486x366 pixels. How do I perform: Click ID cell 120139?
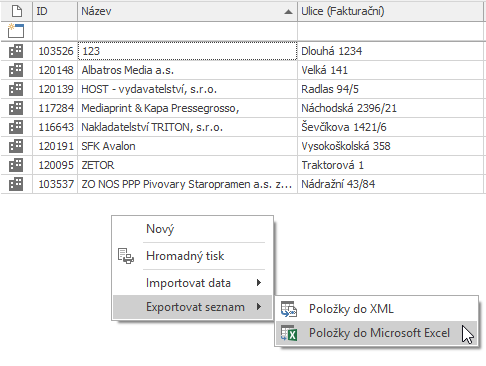(x=55, y=89)
